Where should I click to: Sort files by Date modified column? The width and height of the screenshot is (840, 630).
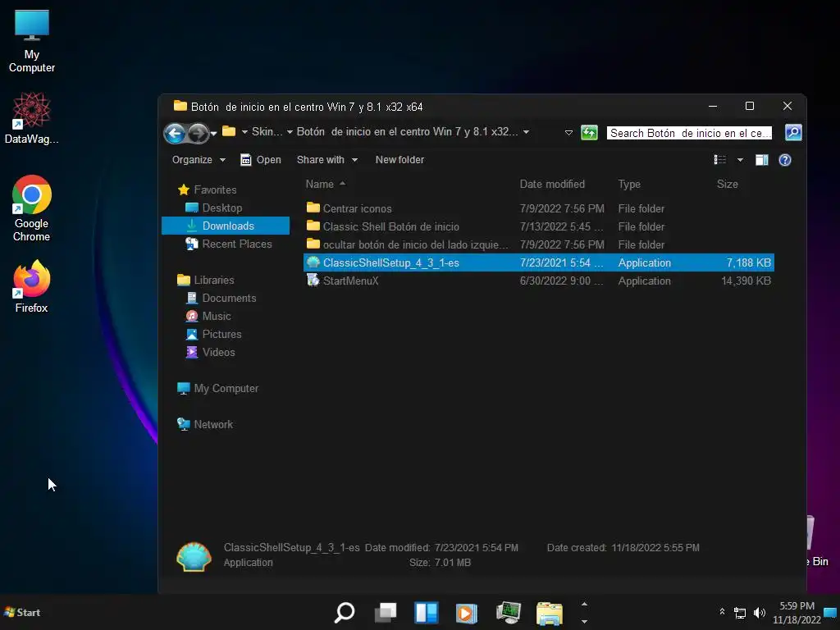(552, 185)
